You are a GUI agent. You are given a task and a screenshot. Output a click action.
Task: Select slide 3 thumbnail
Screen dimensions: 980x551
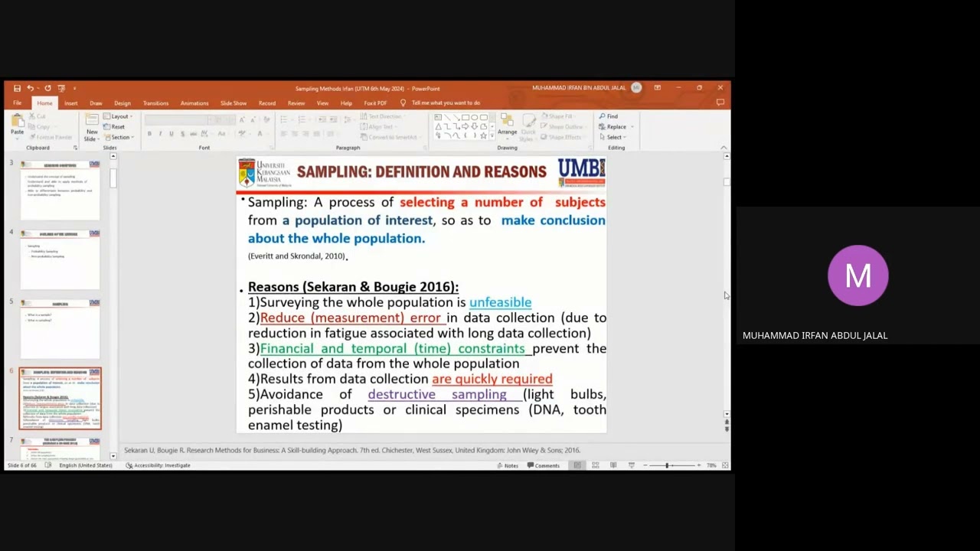click(x=60, y=190)
